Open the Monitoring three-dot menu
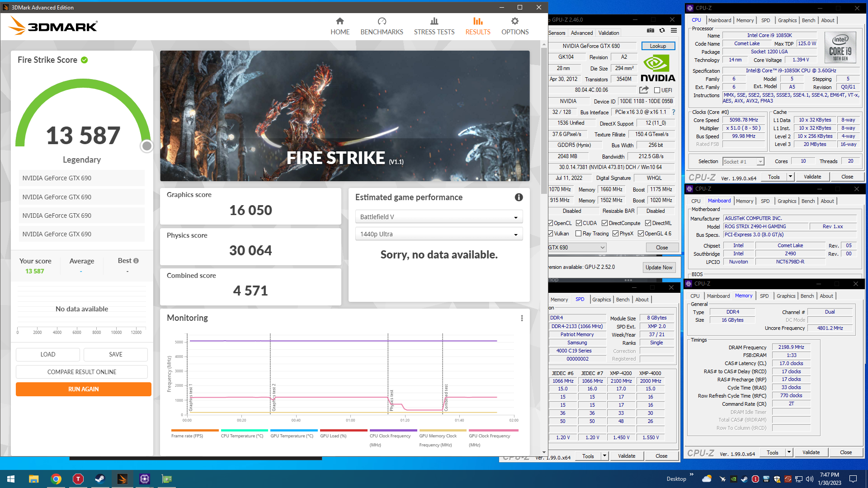This screenshot has width=868, height=488. [522, 318]
